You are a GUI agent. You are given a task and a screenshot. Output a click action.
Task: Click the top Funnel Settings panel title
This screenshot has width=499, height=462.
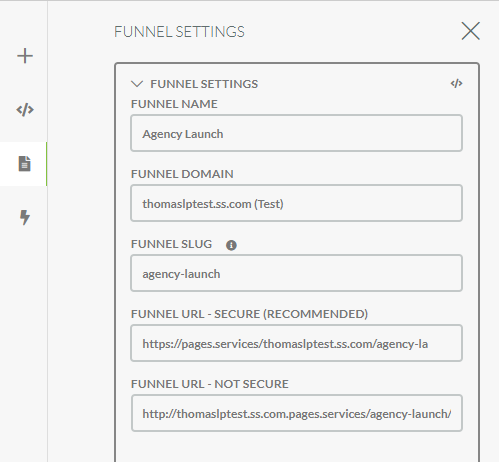click(179, 32)
